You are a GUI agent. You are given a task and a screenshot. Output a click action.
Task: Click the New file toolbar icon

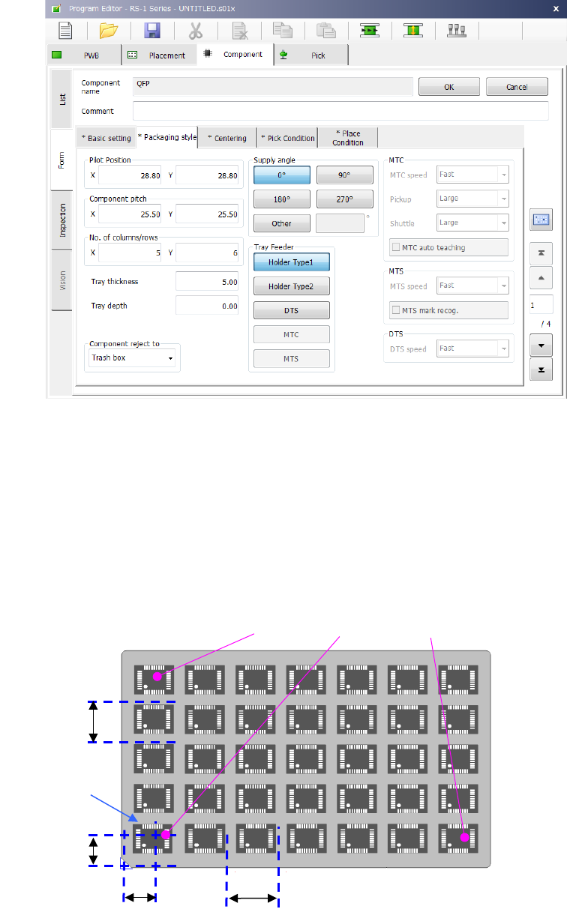pos(65,30)
